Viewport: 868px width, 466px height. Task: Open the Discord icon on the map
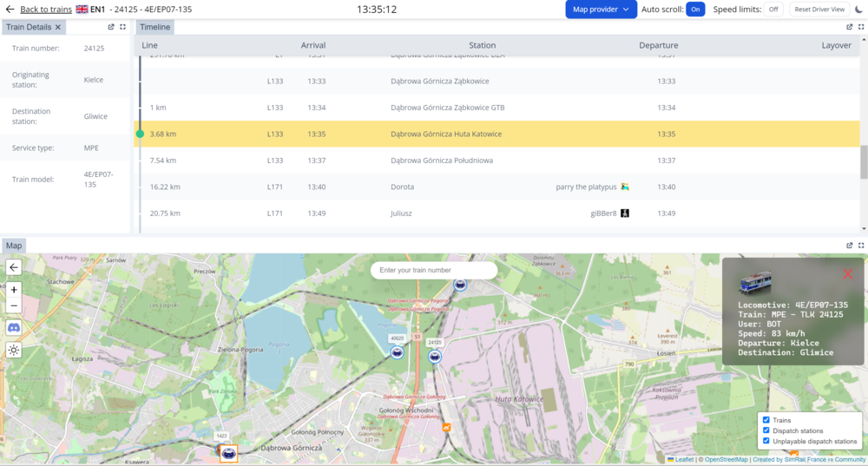(x=14, y=328)
